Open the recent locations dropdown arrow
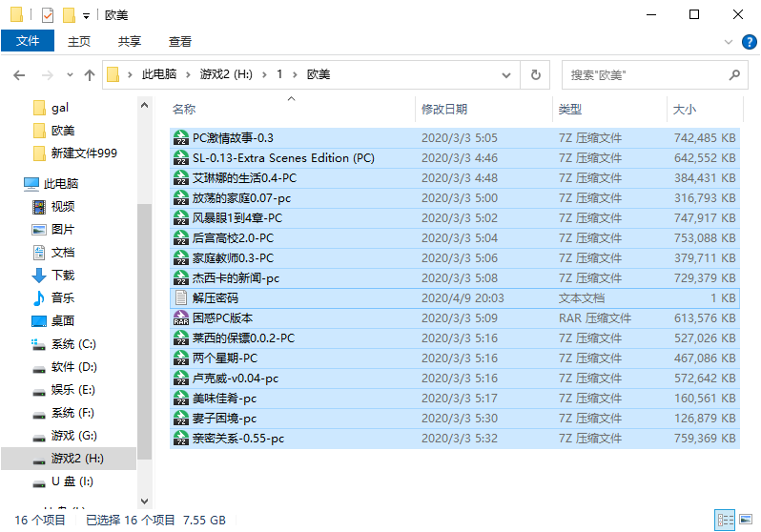 pos(70,75)
